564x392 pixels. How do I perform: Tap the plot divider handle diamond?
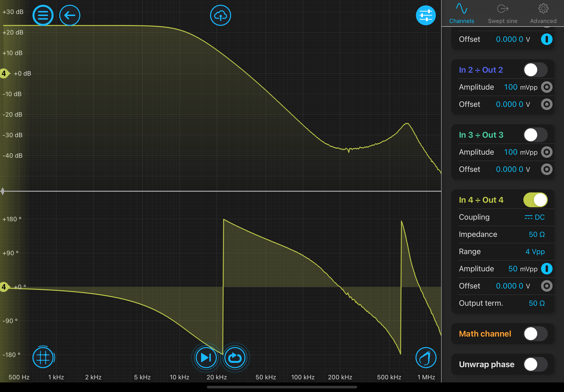(2, 191)
